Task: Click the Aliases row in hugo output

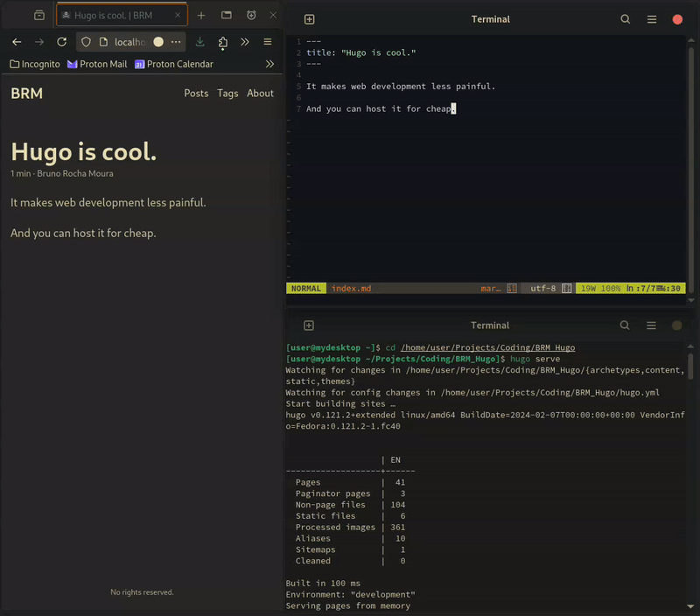Action: click(350, 539)
